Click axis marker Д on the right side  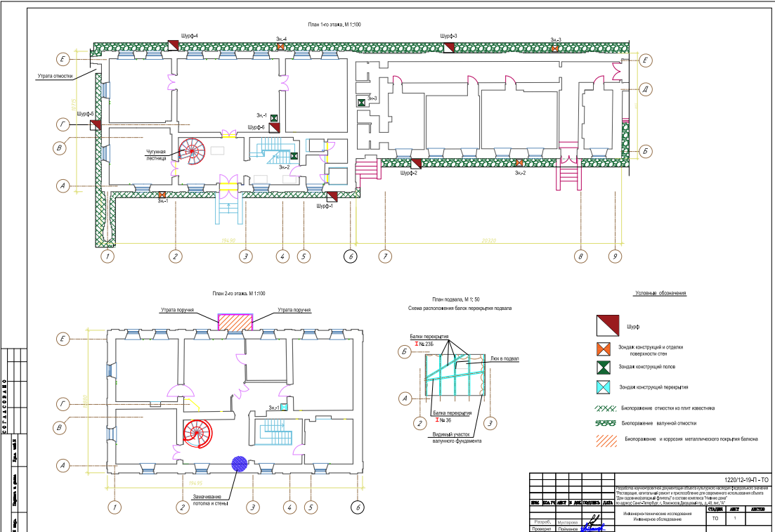(x=646, y=89)
